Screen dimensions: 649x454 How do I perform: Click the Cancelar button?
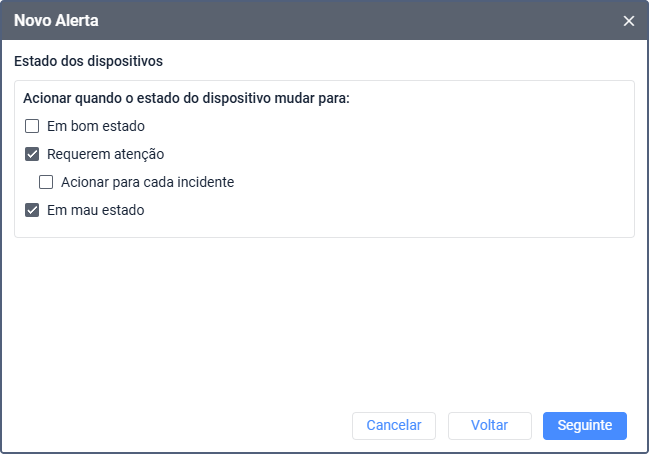pyautogui.click(x=394, y=425)
